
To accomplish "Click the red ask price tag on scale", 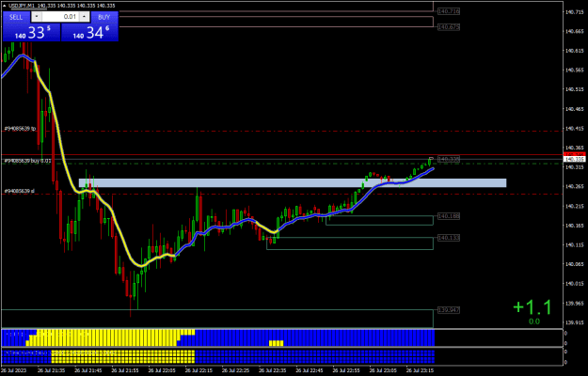I will (x=574, y=155).
